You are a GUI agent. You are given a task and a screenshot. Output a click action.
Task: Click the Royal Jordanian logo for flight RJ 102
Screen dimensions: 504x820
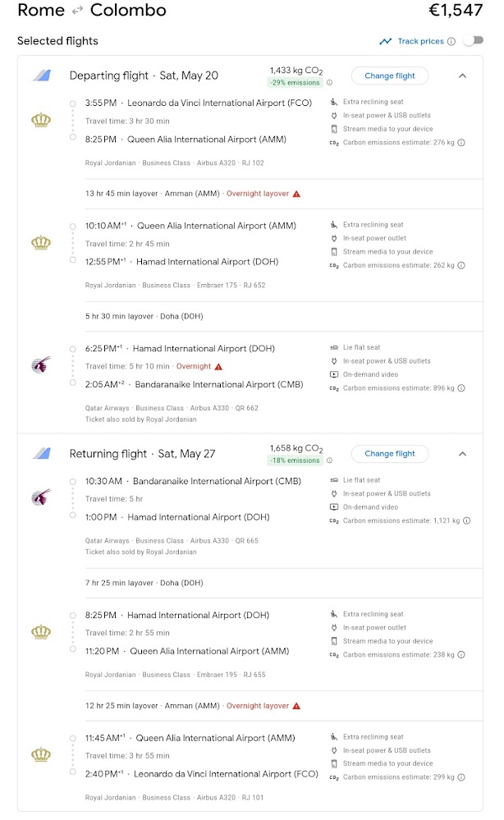[41, 121]
